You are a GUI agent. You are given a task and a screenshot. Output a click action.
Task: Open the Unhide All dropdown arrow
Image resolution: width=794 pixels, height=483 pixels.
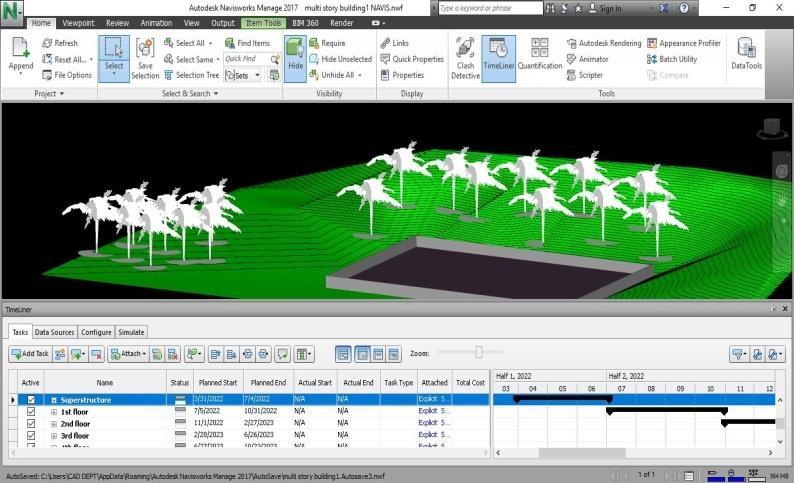pos(360,75)
